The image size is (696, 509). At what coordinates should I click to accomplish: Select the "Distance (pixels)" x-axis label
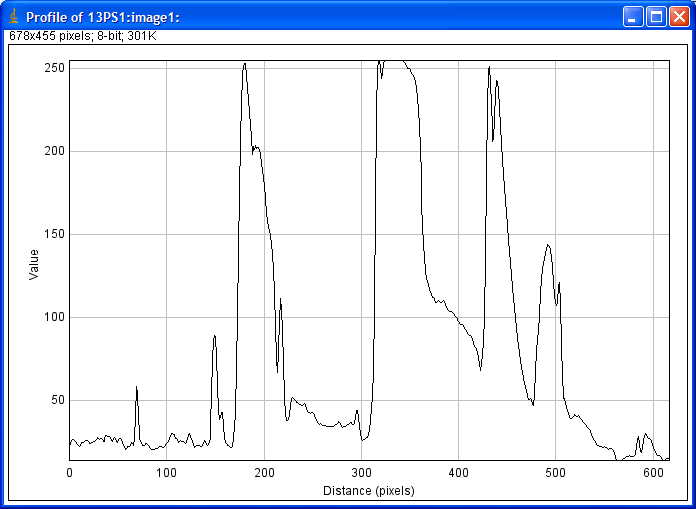[368, 491]
